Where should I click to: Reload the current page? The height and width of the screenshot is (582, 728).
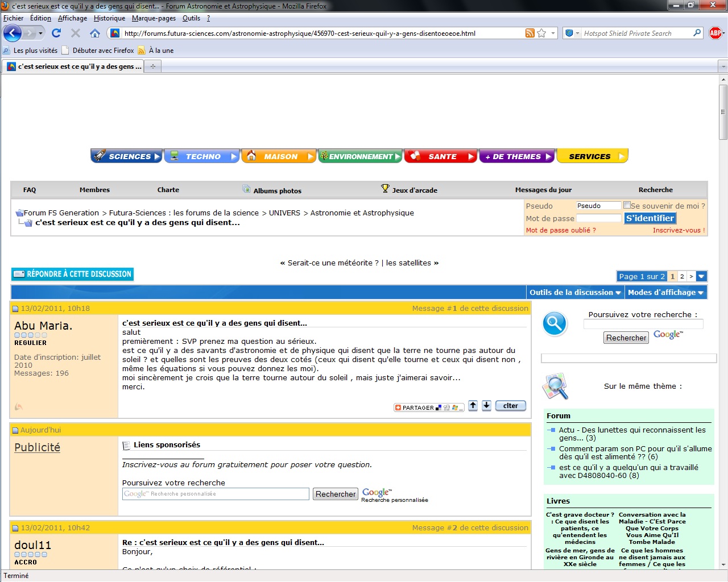pyautogui.click(x=56, y=33)
